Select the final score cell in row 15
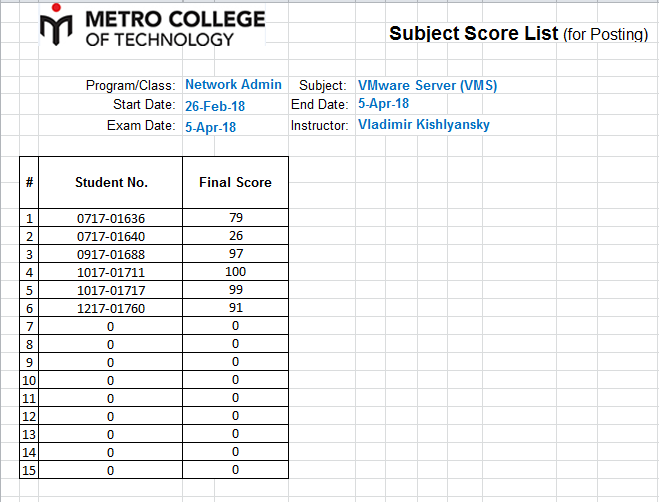 [x=235, y=470]
